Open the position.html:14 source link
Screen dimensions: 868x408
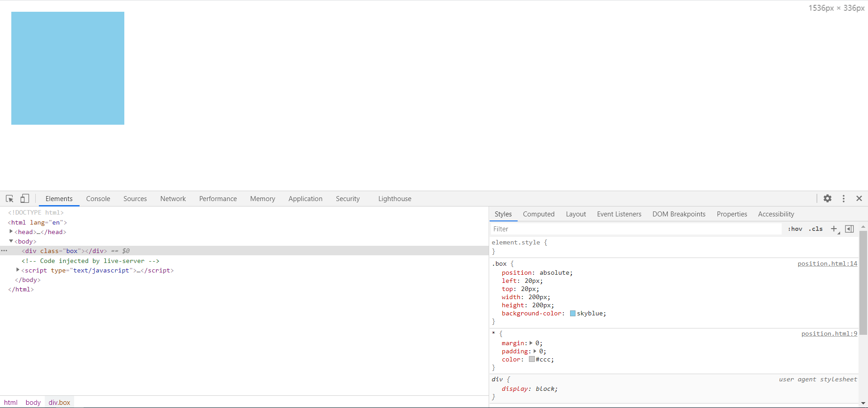tap(827, 264)
